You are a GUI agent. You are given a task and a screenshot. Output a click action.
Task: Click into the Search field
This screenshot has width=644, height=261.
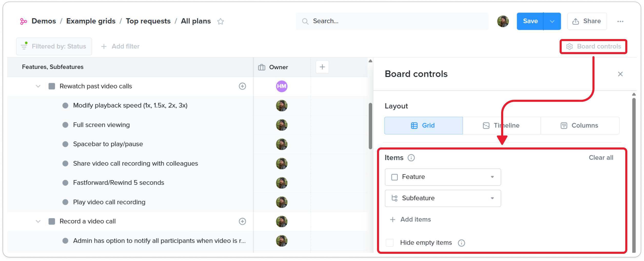(x=392, y=21)
